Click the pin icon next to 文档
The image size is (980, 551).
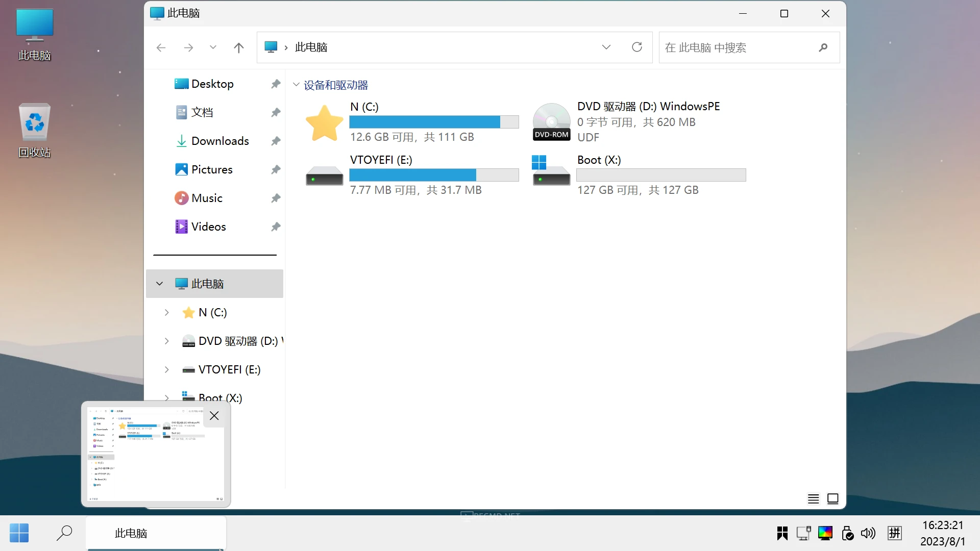[x=276, y=112]
